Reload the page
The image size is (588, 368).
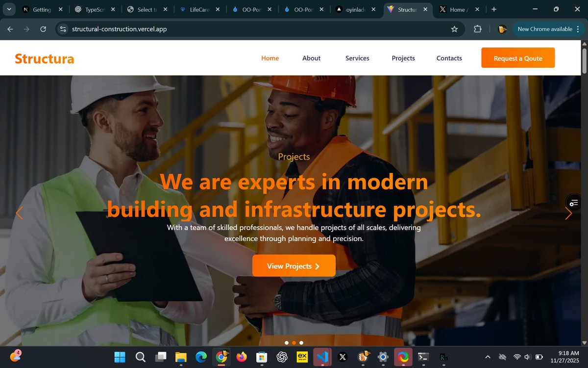click(x=43, y=29)
